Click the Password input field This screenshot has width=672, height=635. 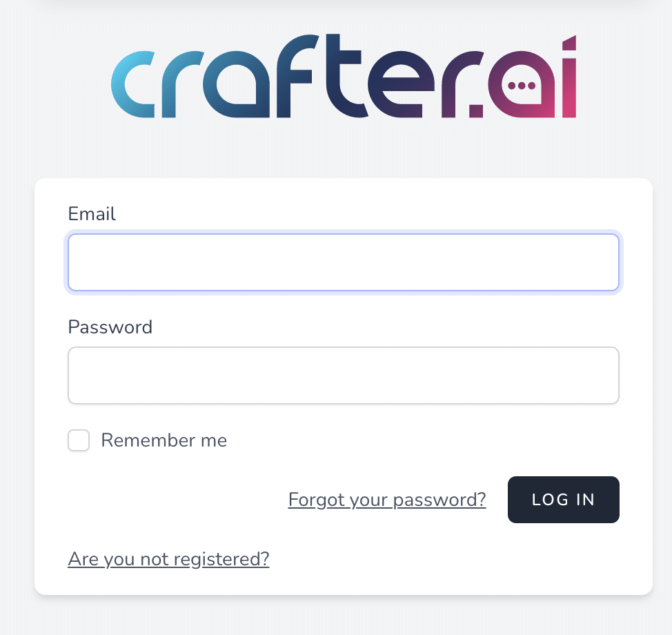point(344,375)
